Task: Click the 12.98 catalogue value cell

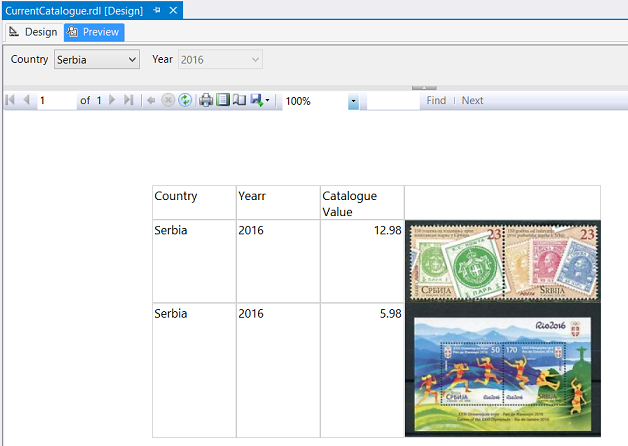Action: coord(362,261)
